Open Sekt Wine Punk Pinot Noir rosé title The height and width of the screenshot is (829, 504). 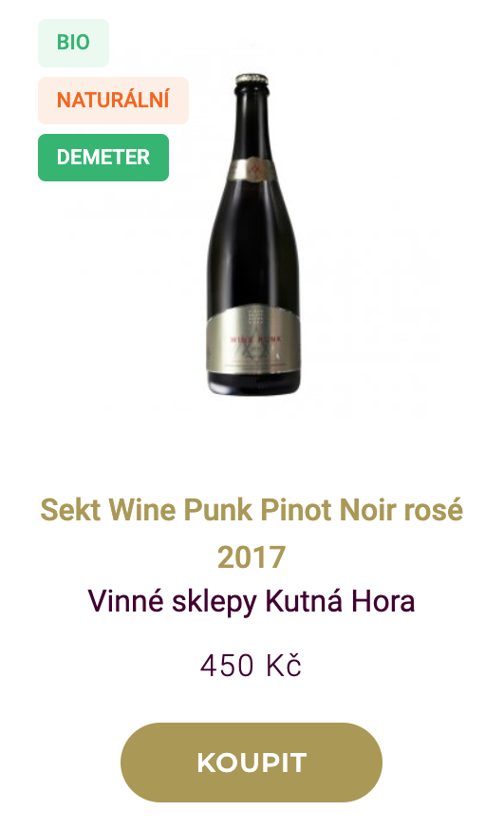click(252, 533)
